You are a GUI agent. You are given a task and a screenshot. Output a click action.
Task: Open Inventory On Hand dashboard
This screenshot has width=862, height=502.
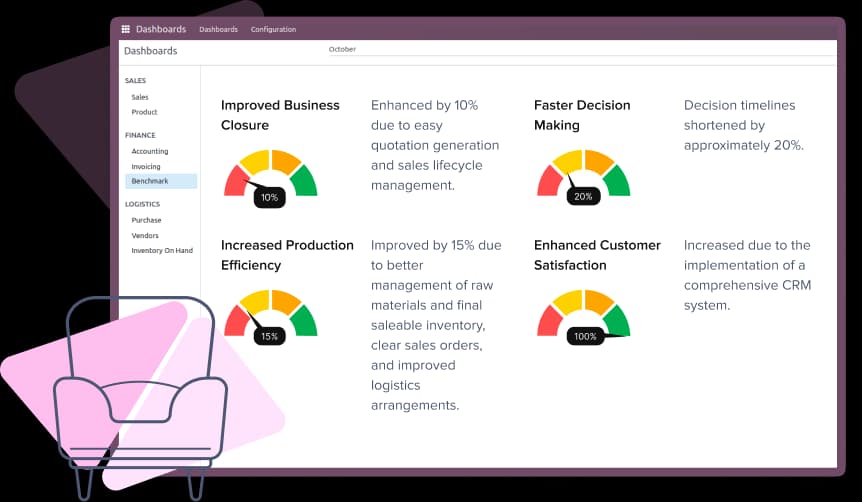tap(162, 251)
